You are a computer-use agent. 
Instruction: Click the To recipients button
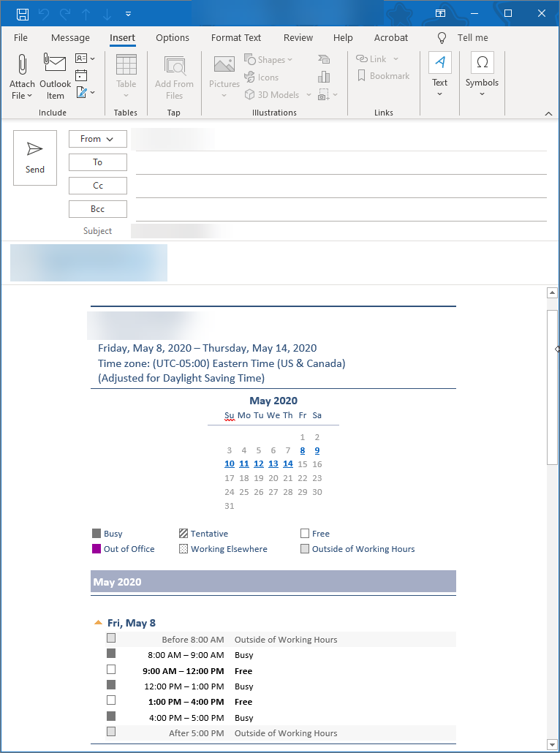point(97,162)
